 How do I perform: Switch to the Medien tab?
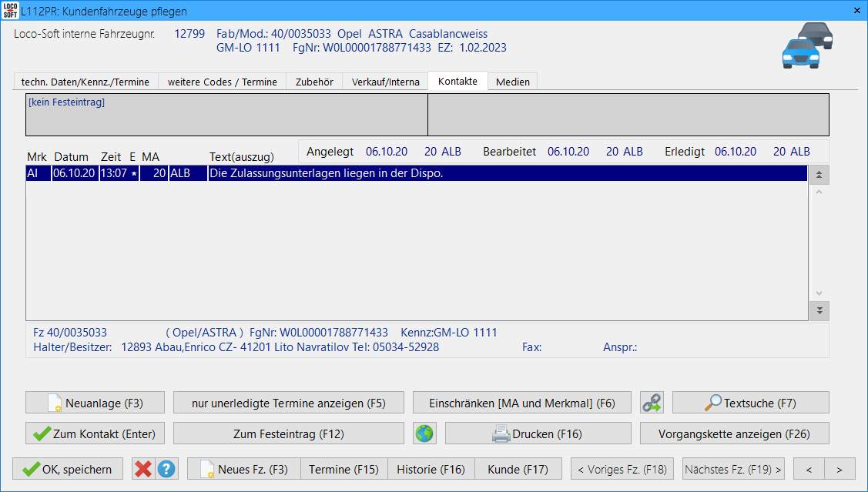click(x=512, y=82)
